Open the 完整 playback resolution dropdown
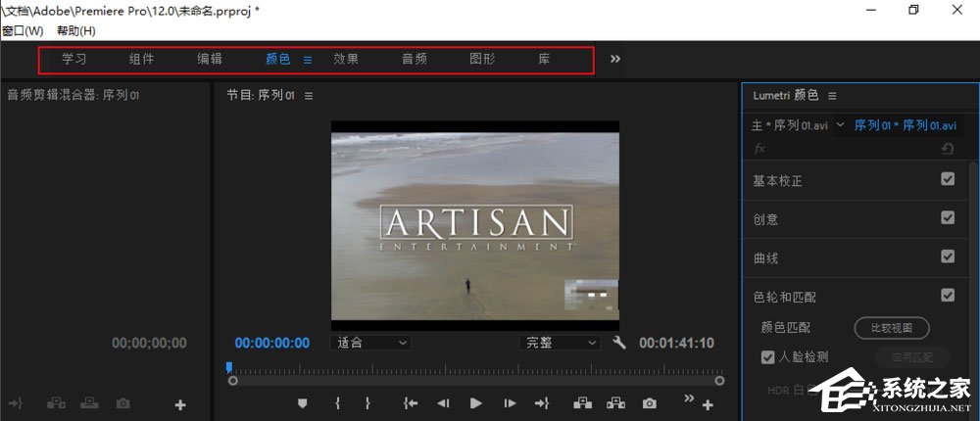Image resolution: width=980 pixels, height=421 pixels. point(560,343)
